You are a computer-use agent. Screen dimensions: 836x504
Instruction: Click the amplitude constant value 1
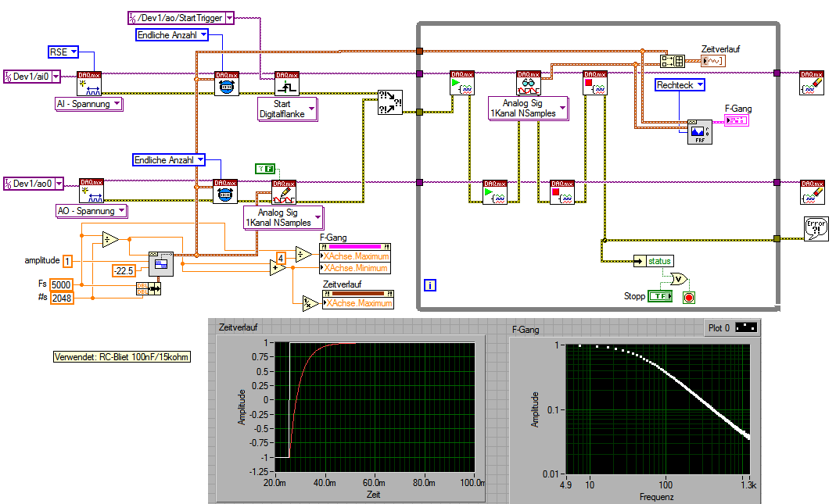[x=67, y=261]
